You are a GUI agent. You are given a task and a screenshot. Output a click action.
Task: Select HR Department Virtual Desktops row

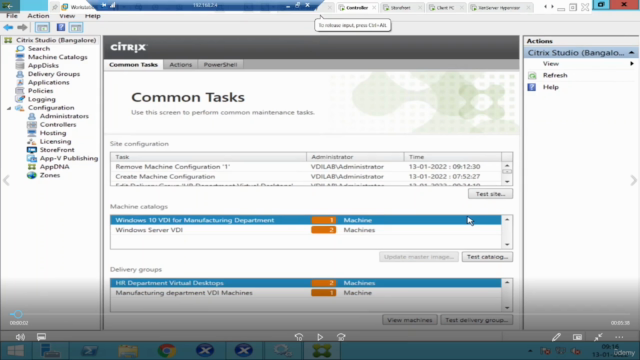pyautogui.click(x=306, y=283)
